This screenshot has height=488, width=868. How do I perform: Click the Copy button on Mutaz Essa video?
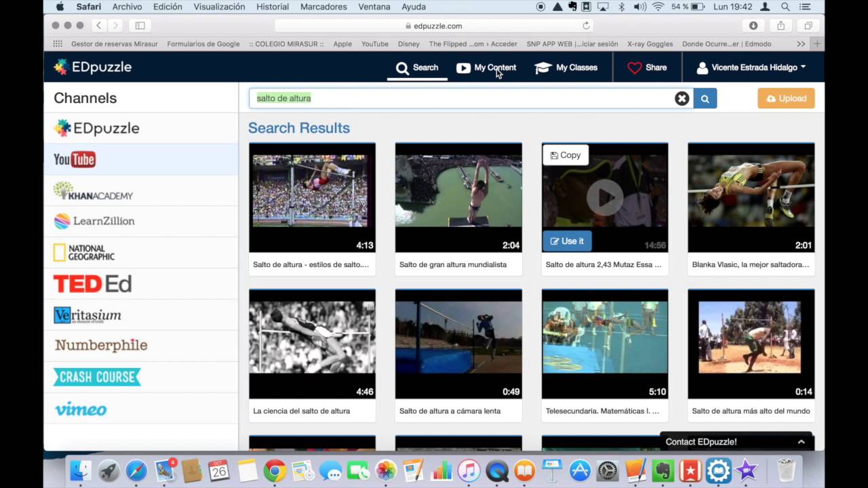coord(566,155)
